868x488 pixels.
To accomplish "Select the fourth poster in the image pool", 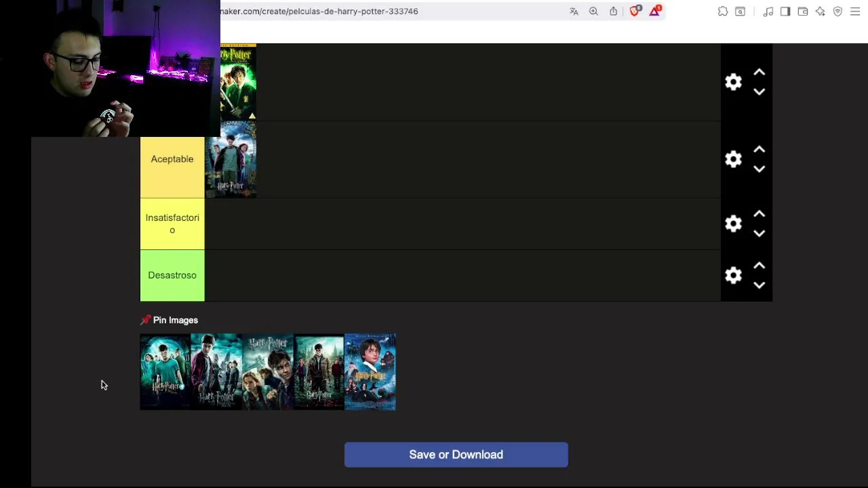I will click(x=319, y=371).
